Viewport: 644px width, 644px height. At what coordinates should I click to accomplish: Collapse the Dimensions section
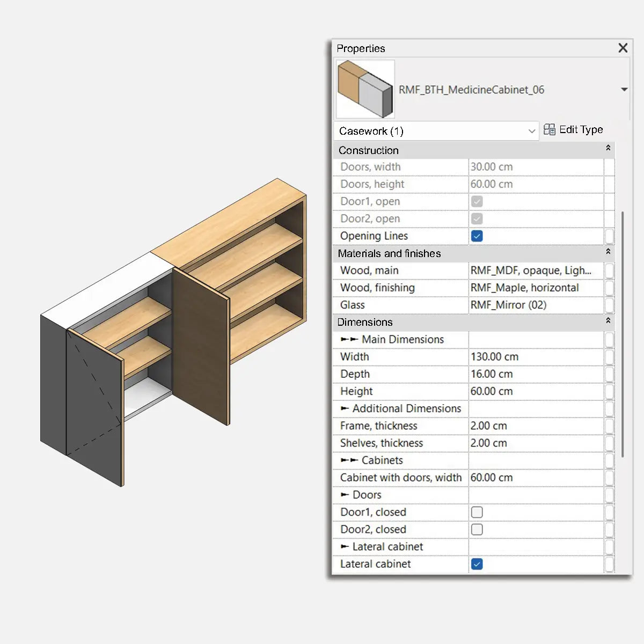point(608,320)
